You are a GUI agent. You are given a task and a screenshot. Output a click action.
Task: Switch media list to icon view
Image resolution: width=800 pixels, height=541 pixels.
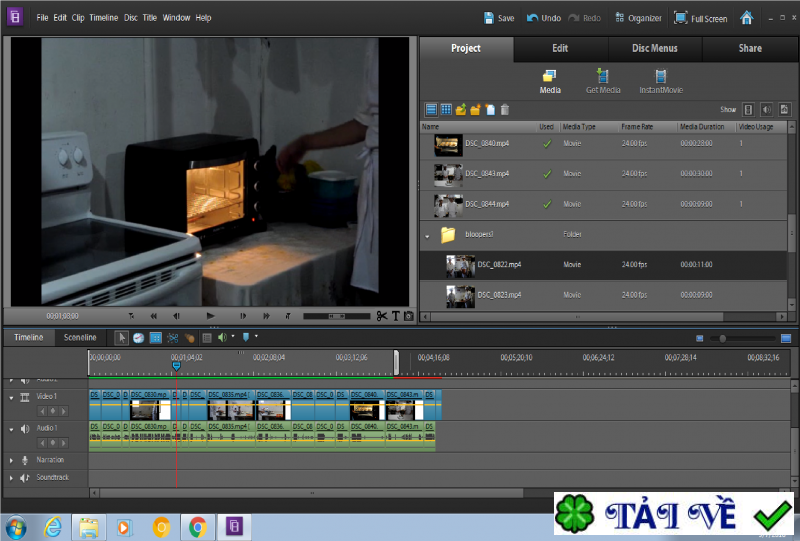[x=446, y=109]
